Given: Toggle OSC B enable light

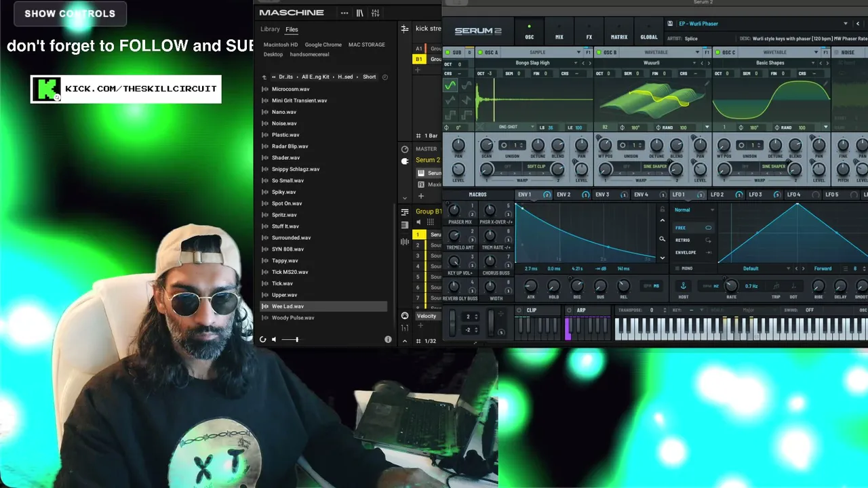Looking at the screenshot, I should coord(598,52).
